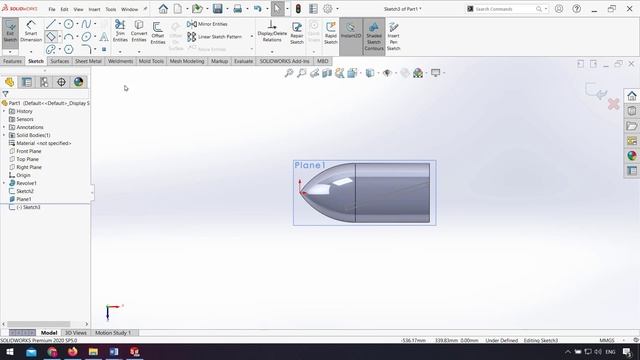Select the Slot sketch tool
This screenshot has height=360, width=640.
(51, 49)
